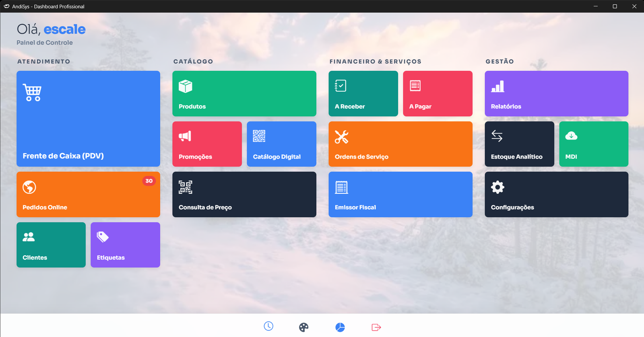Click the pie chart icon
Screen dimensions: 644x337
tap(340, 327)
